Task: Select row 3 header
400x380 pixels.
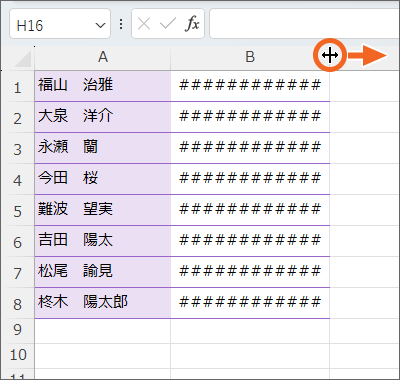Action: [x=17, y=148]
